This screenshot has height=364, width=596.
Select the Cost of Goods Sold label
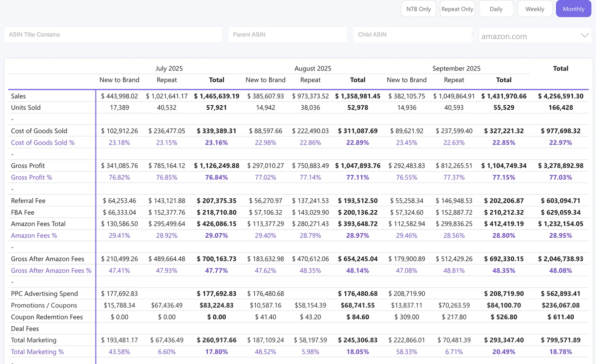(39, 131)
